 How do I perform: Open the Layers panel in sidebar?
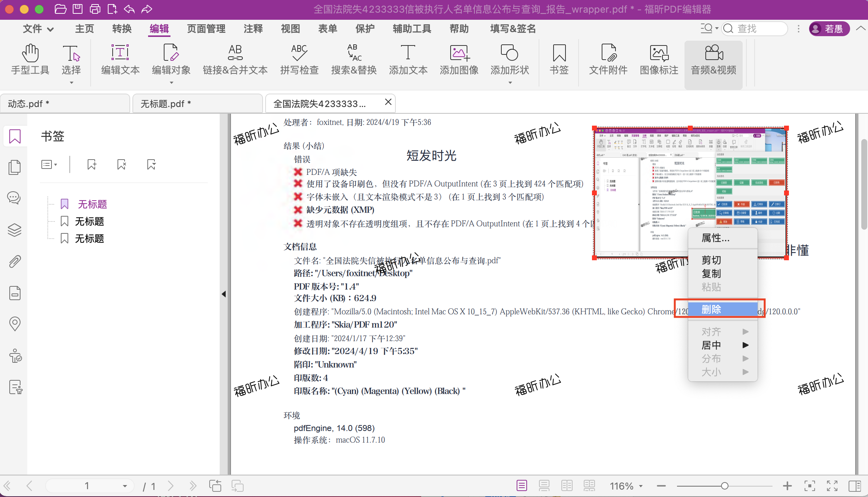[x=15, y=230]
